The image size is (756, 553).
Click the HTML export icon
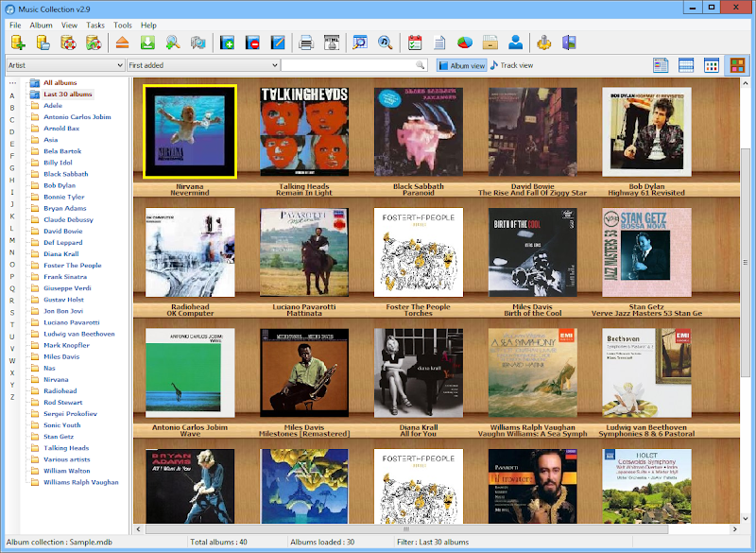332,43
